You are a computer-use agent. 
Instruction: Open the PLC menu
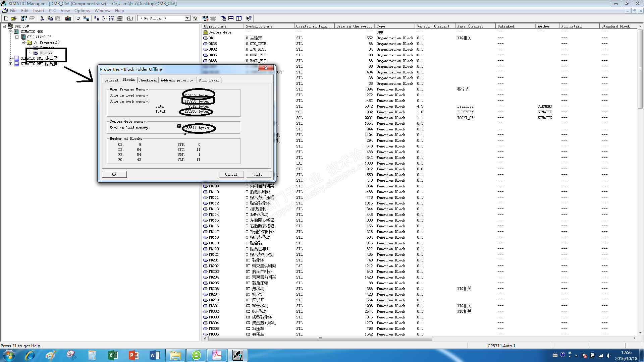coord(52,11)
